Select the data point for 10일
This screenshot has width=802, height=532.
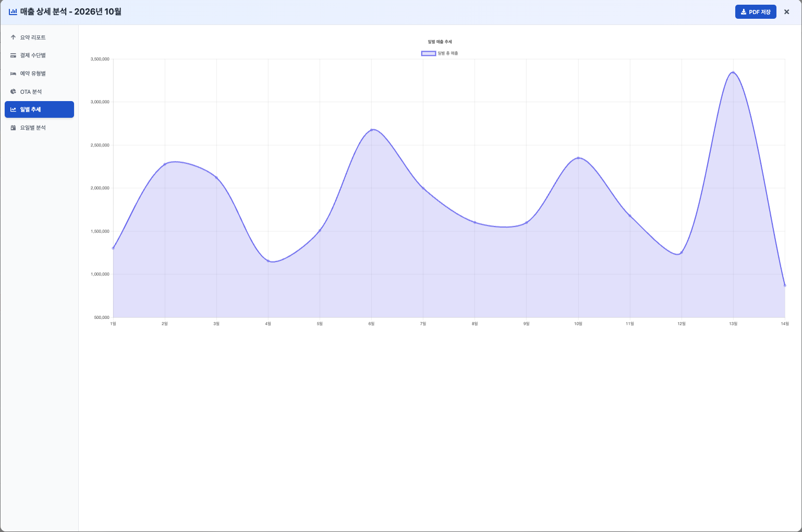pyautogui.click(x=578, y=158)
